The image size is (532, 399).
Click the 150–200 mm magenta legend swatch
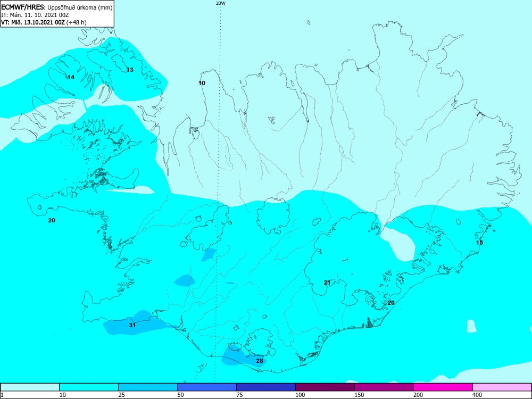(384, 387)
